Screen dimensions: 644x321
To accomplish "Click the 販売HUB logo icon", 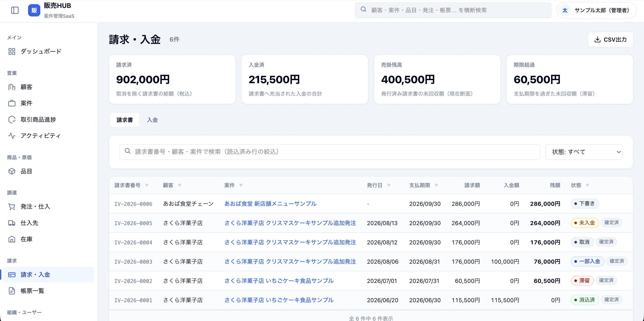I will [34, 10].
